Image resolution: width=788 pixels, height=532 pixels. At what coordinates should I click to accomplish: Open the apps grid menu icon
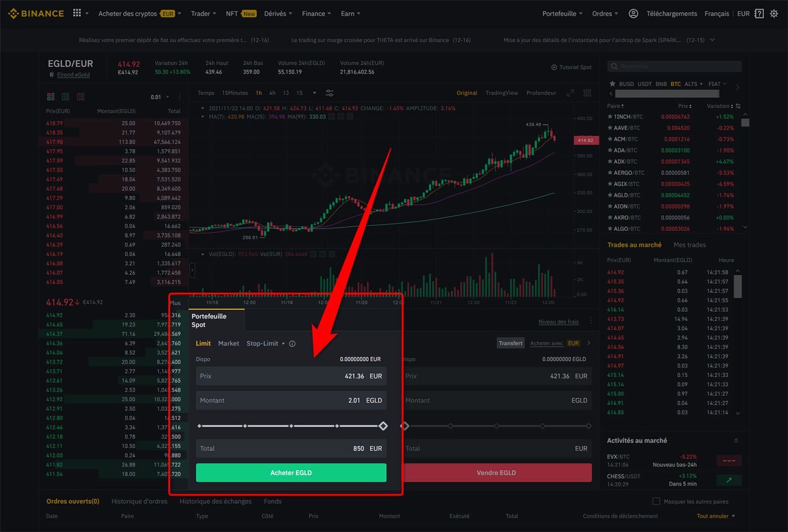click(77, 13)
